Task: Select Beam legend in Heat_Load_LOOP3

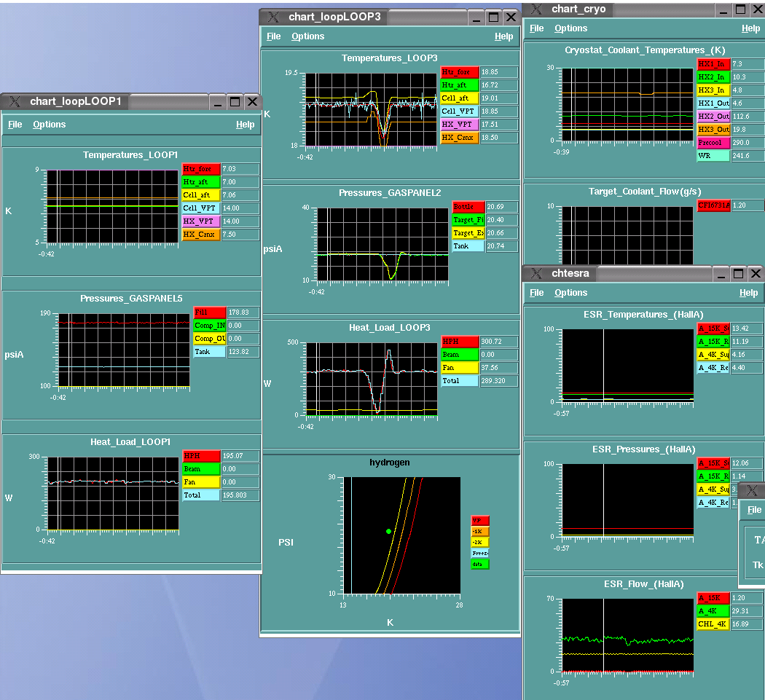Action: coord(460,355)
